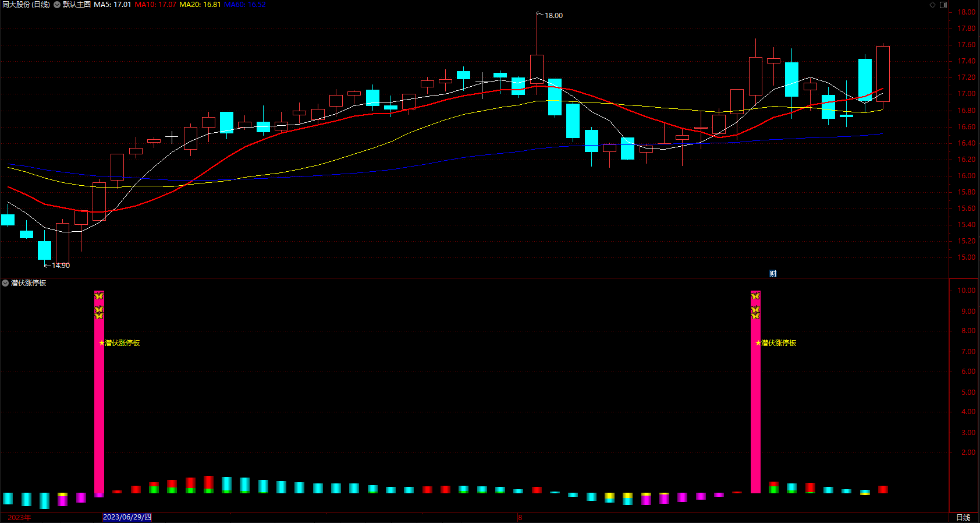Click the 14.90 low price annotation
The image size is (980, 523).
click(x=61, y=266)
